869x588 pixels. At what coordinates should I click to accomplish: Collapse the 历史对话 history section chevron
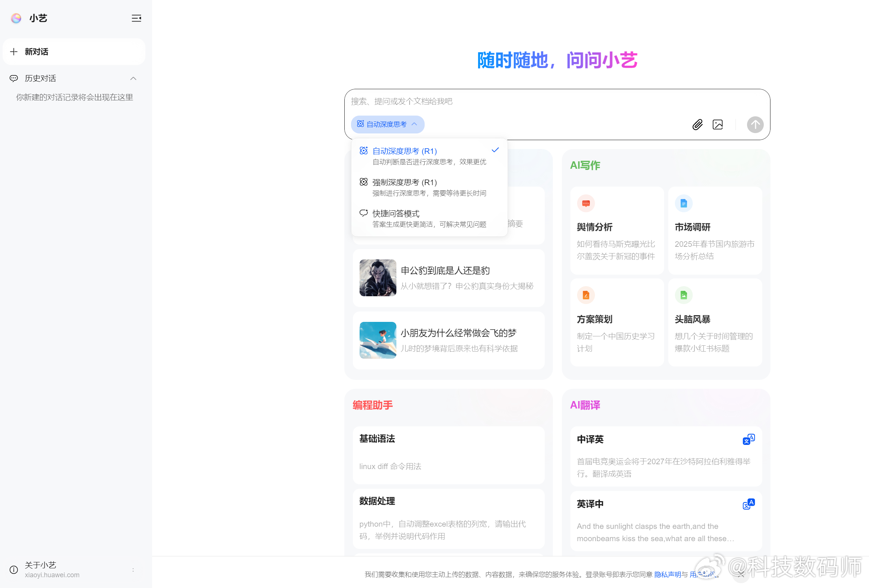133,78
